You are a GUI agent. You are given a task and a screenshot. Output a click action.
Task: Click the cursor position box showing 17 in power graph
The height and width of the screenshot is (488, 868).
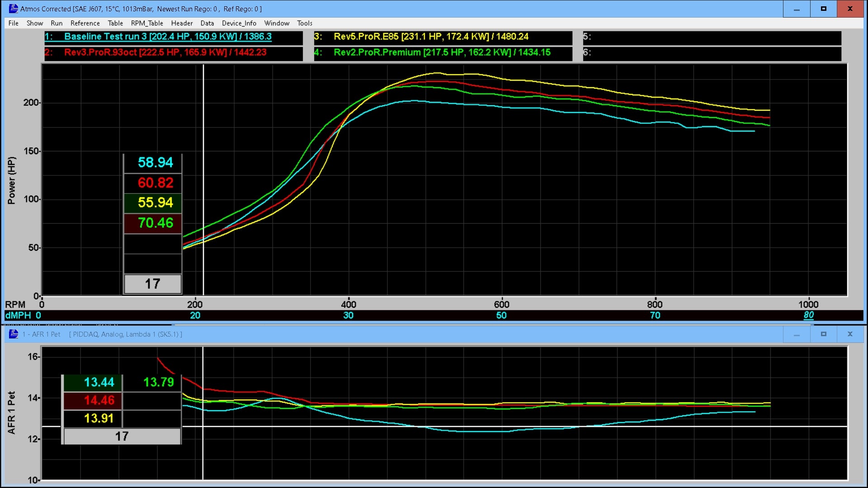(152, 284)
